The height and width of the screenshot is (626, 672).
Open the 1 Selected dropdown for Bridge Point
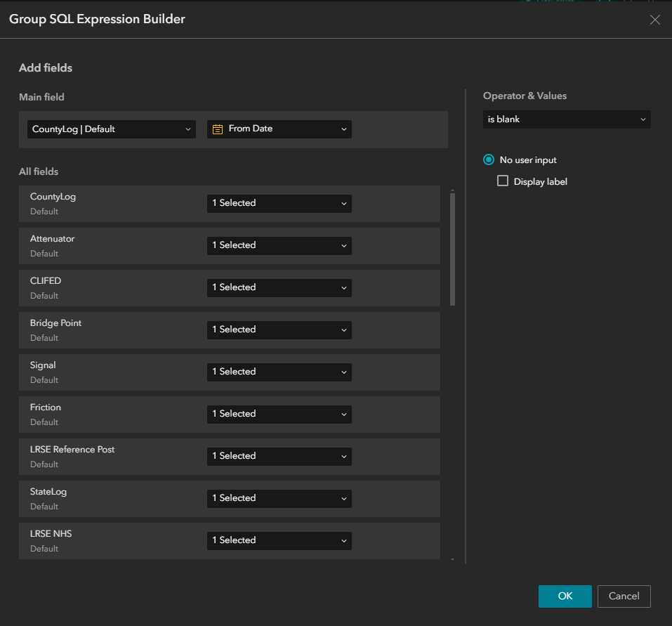point(279,330)
